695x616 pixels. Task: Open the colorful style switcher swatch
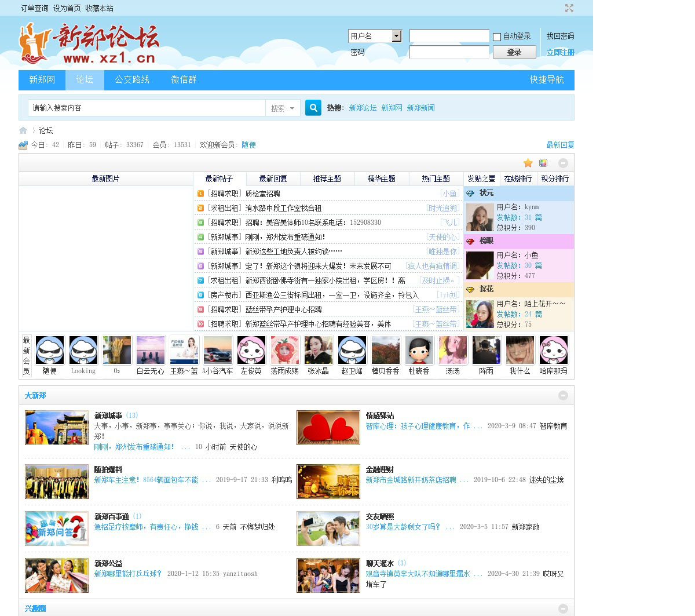pos(543,163)
